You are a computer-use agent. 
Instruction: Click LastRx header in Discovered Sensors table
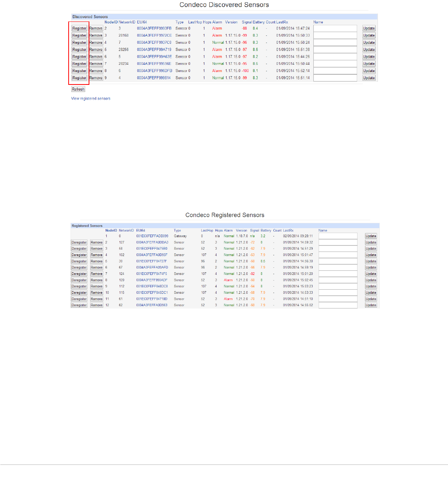pyautogui.click(x=282, y=22)
